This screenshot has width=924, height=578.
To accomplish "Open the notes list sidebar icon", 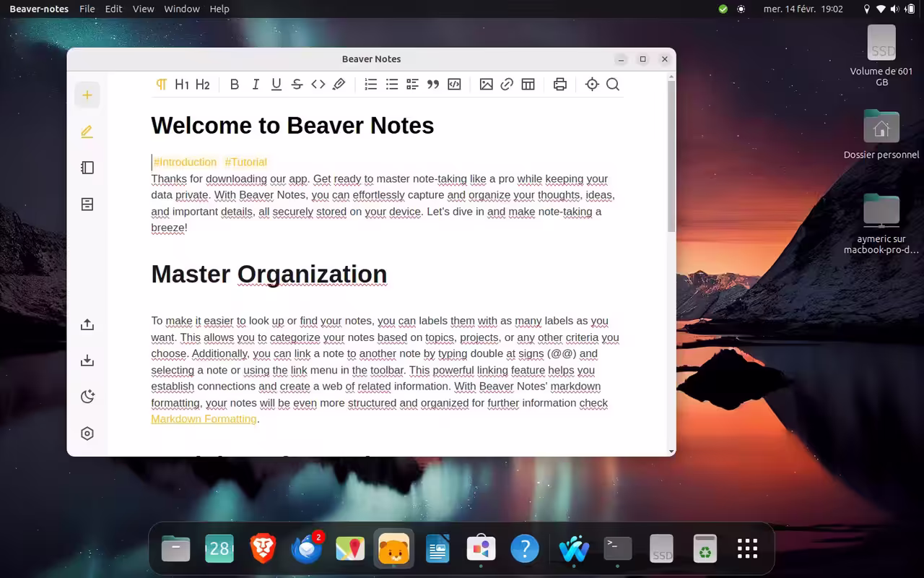I will [x=87, y=168].
